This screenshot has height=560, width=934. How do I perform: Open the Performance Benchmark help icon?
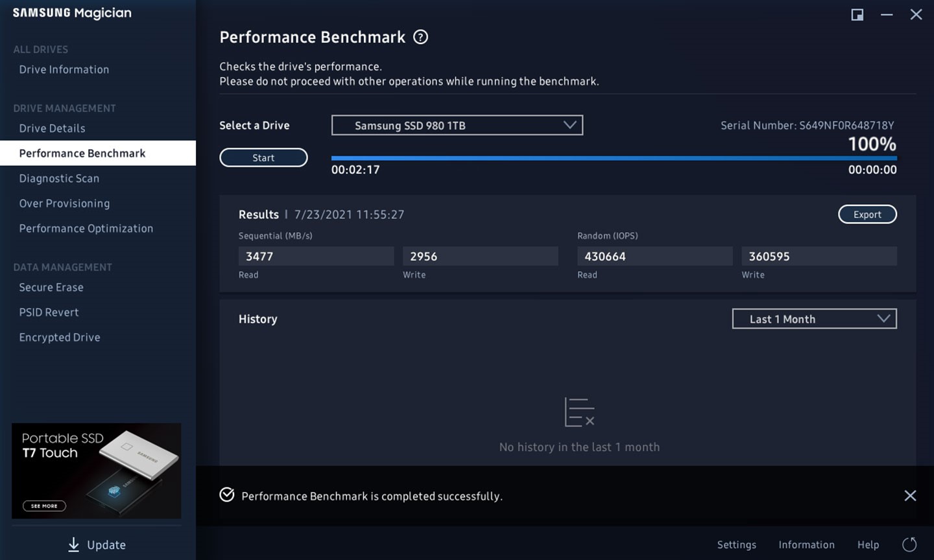[x=420, y=37]
